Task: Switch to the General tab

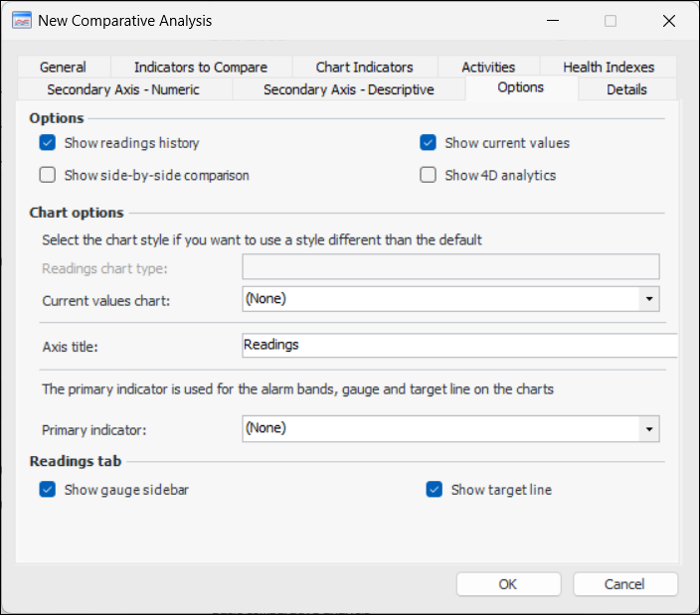Action: (63, 68)
